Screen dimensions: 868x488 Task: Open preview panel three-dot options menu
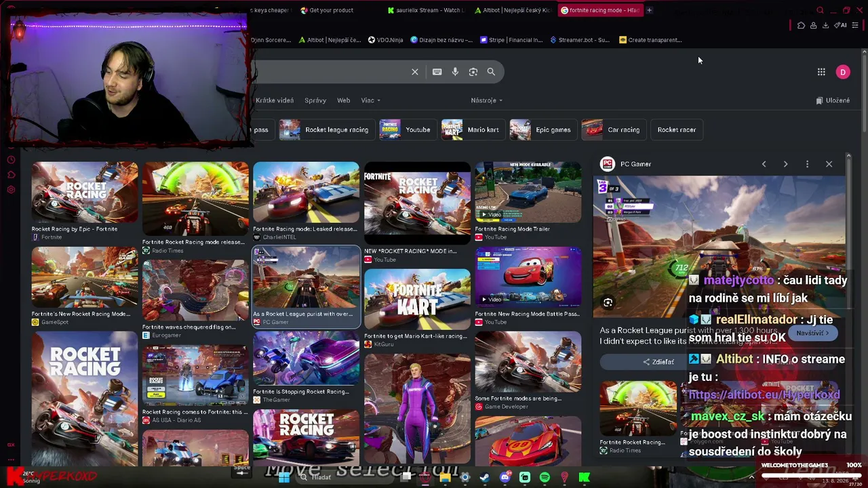pos(807,164)
